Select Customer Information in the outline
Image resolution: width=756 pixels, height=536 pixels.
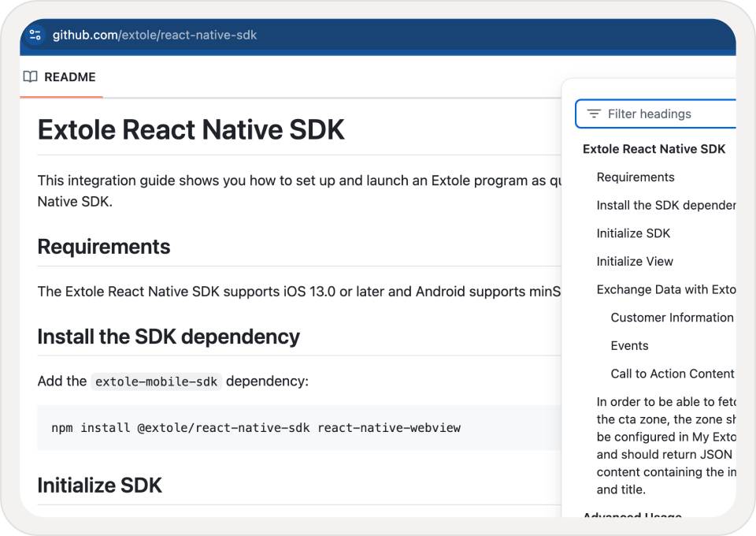[x=672, y=318]
